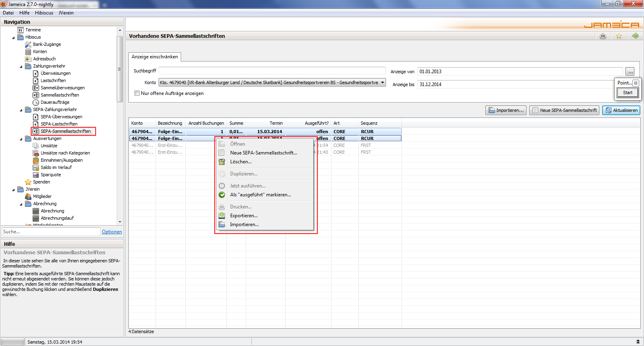Click the Suchbegriff input field
Image resolution: width=644 pixels, height=346 pixels.
click(272, 71)
